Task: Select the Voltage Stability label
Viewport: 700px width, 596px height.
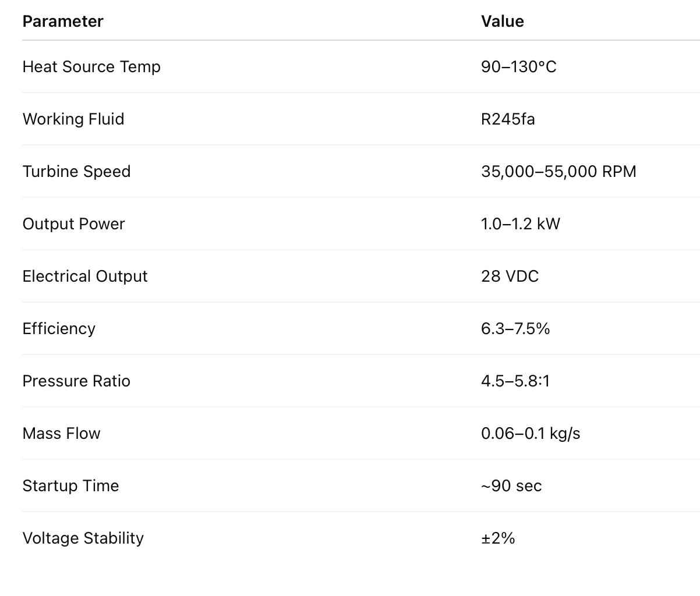Action: tap(83, 538)
